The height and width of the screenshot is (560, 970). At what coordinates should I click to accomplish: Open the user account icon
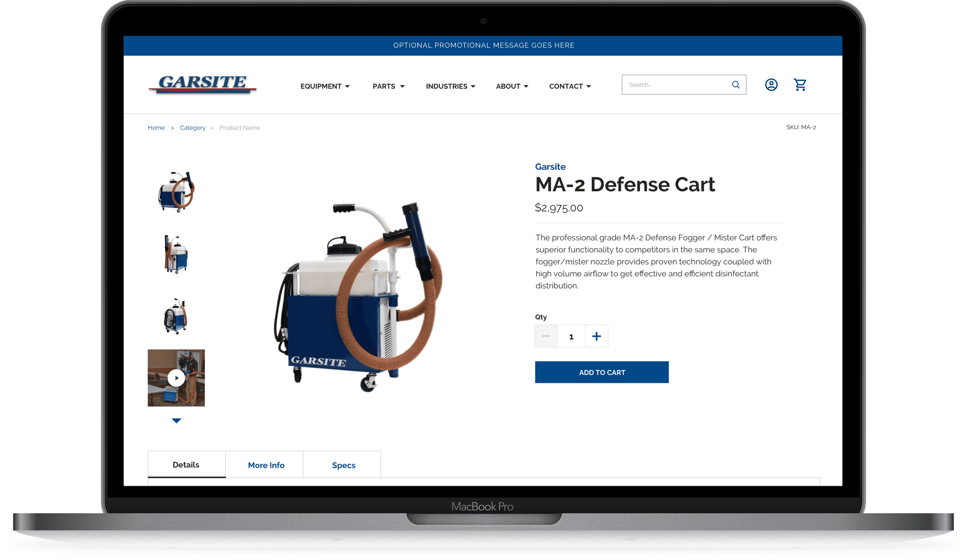click(771, 85)
